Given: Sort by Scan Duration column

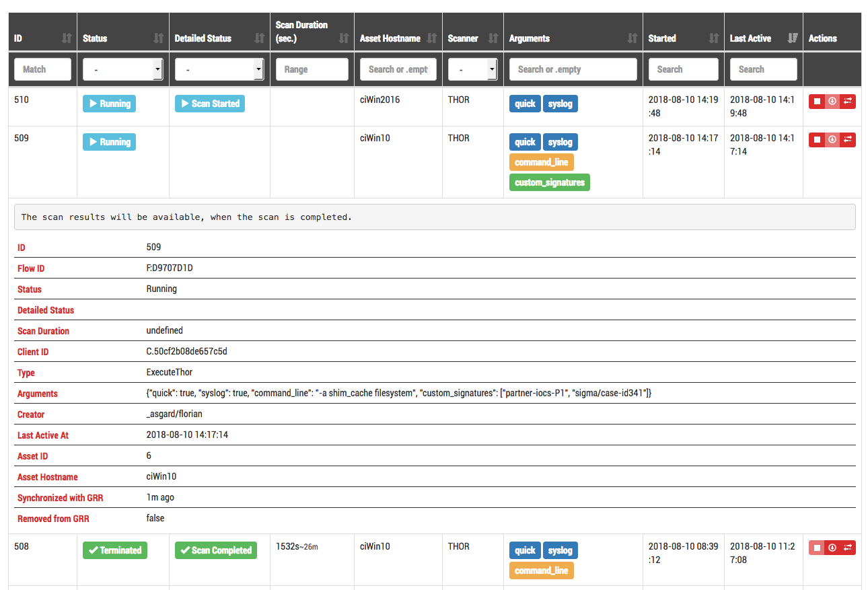Looking at the screenshot, I should point(343,39).
